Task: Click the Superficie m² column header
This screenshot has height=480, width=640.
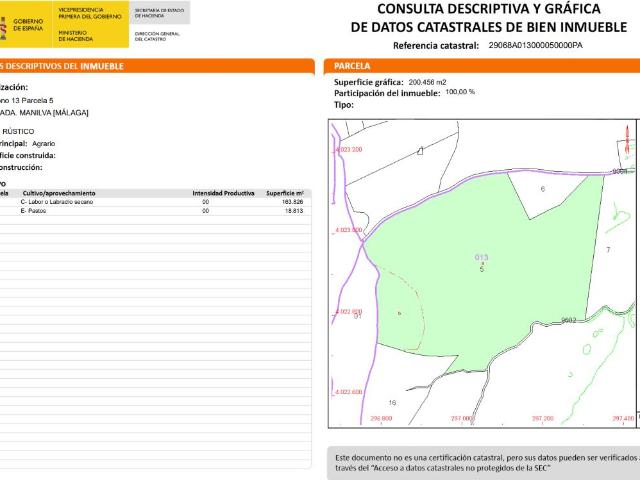Action: pos(285,192)
